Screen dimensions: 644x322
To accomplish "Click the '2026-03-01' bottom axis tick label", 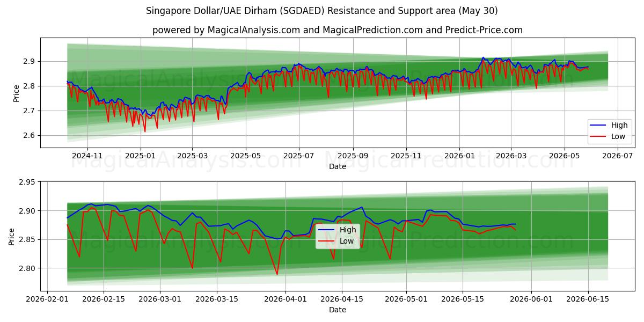I will (x=160, y=298).
